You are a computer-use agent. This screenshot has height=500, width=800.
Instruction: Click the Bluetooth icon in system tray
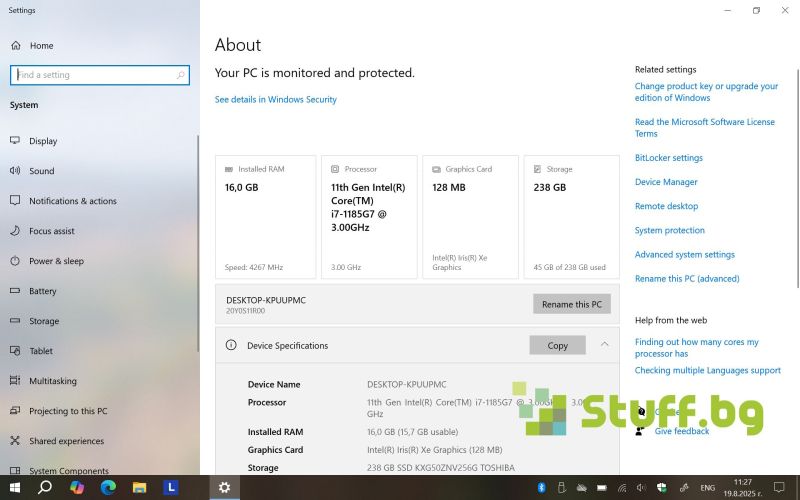tap(541, 487)
